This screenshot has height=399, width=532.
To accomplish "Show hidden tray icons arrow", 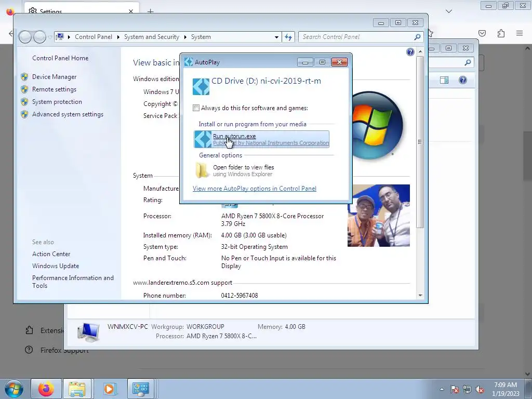I will click(442, 389).
